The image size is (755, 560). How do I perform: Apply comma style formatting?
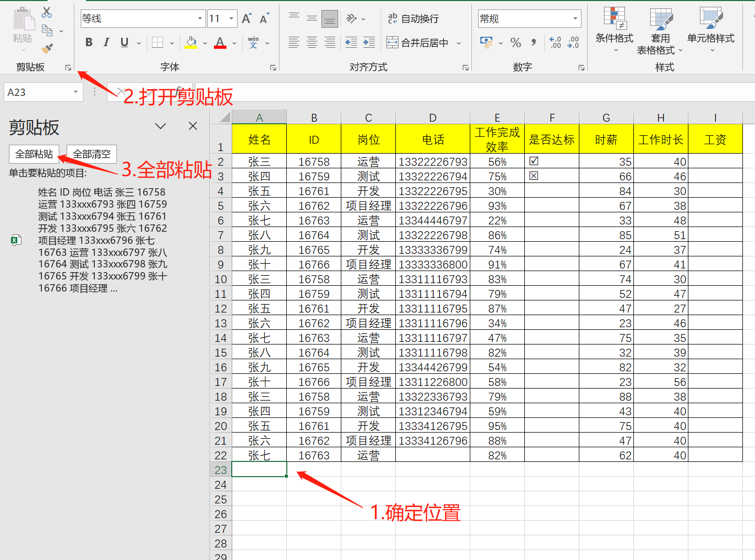coord(534,42)
